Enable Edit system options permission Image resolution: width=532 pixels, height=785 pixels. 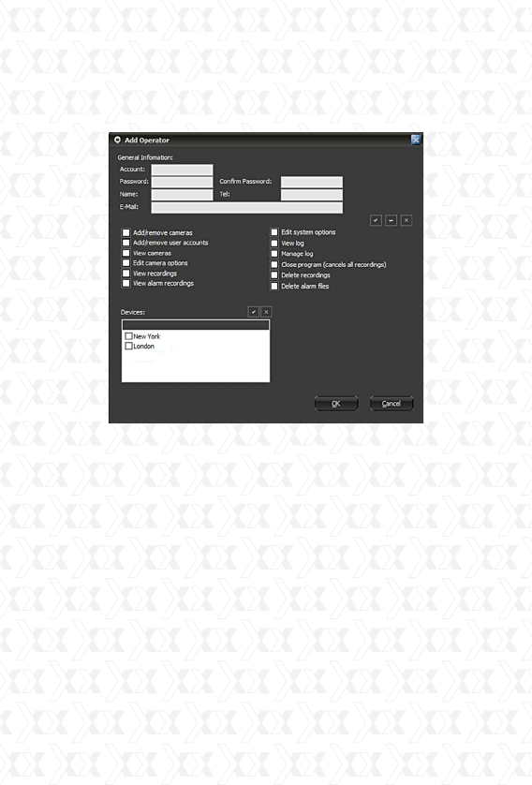[274, 232]
